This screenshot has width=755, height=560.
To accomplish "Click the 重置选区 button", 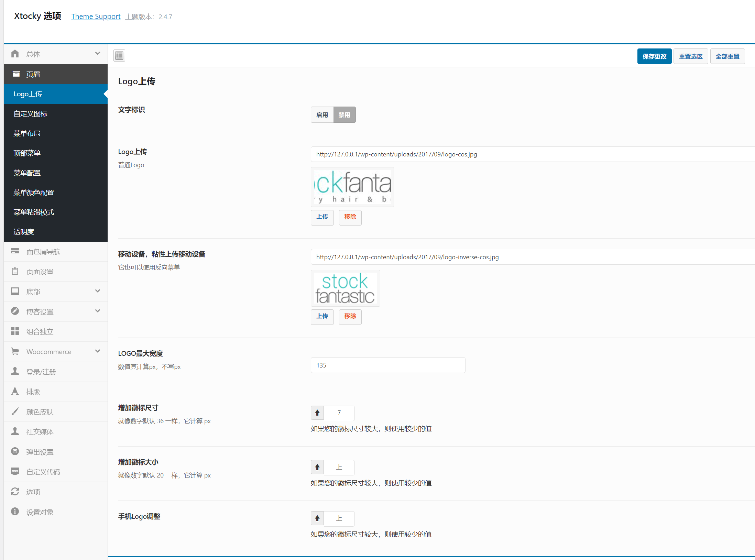I will [691, 56].
